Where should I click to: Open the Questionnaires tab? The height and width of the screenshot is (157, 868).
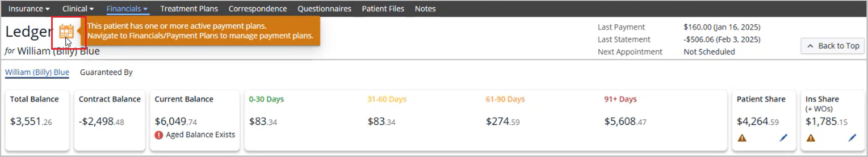(324, 9)
